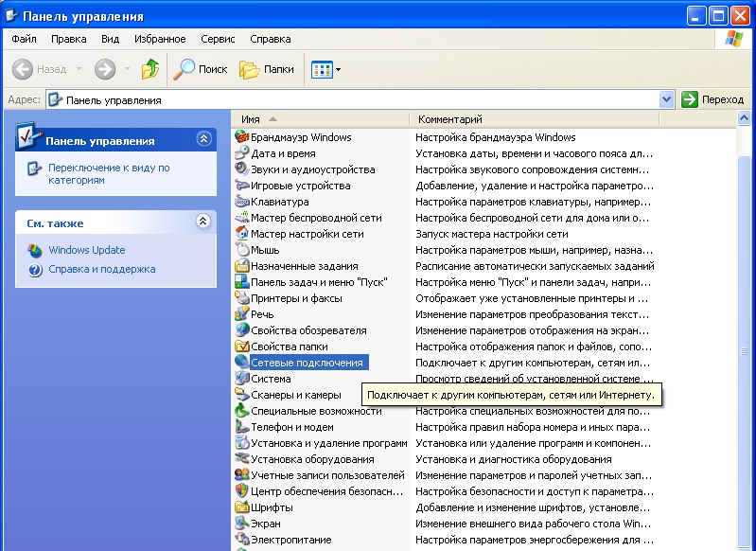This screenshot has width=756, height=551.
Task: Select the Шрифты list entry text
Action: click(272, 507)
